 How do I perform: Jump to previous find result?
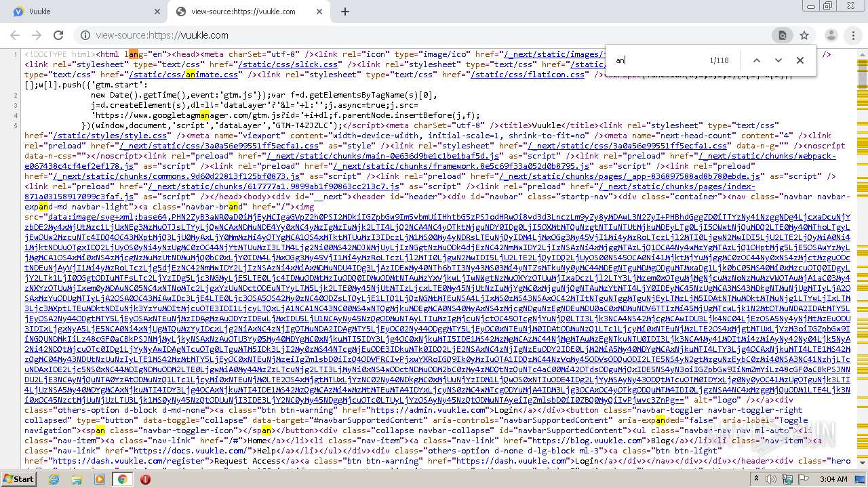click(757, 60)
